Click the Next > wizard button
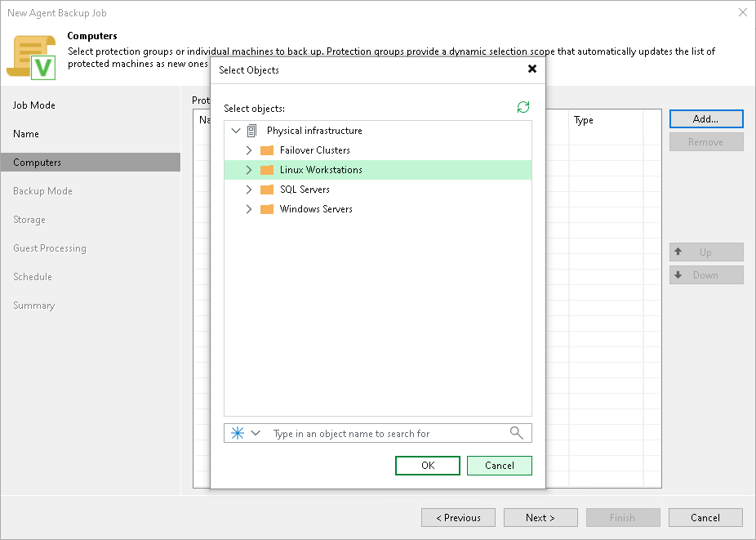The image size is (756, 540). [x=540, y=518]
